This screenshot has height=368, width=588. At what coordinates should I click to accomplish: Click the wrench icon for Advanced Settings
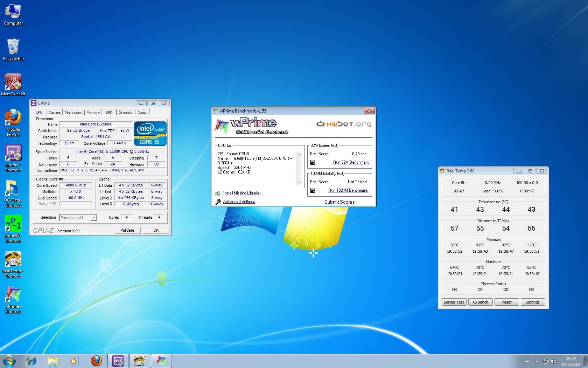pyautogui.click(x=218, y=202)
